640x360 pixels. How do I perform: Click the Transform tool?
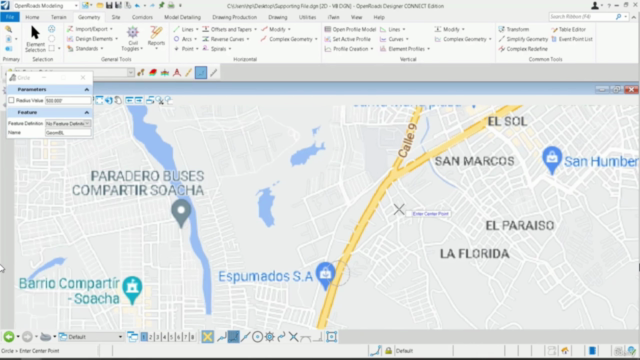pyautogui.click(x=513, y=29)
